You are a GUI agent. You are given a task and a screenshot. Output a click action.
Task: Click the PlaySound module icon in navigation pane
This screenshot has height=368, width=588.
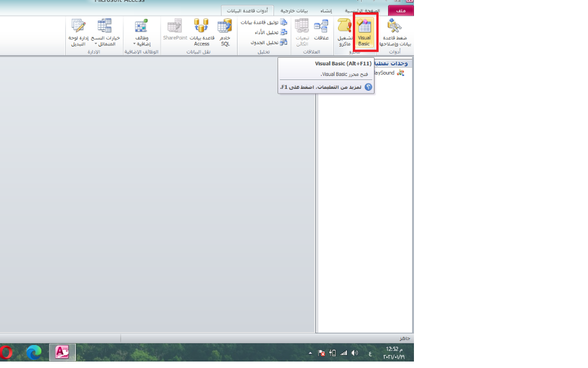coord(400,73)
